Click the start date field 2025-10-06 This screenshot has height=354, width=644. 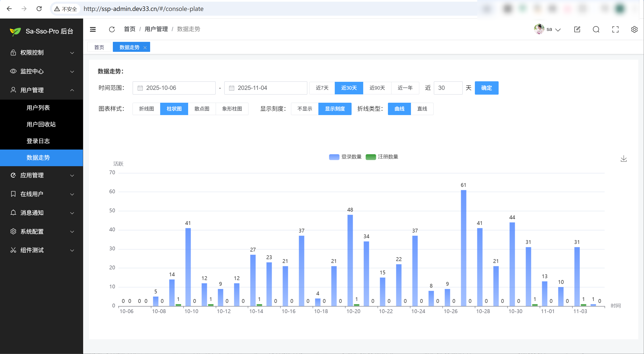(174, 88)
